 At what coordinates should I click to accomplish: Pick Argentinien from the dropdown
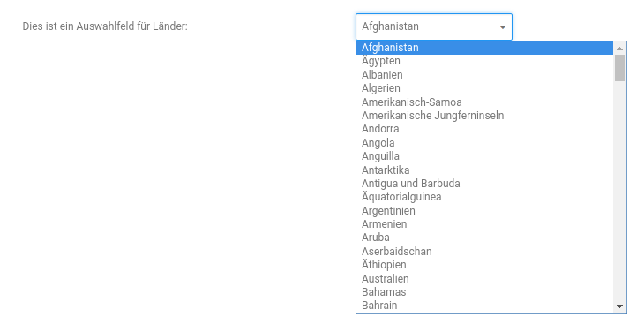click(x=484, y=210)
